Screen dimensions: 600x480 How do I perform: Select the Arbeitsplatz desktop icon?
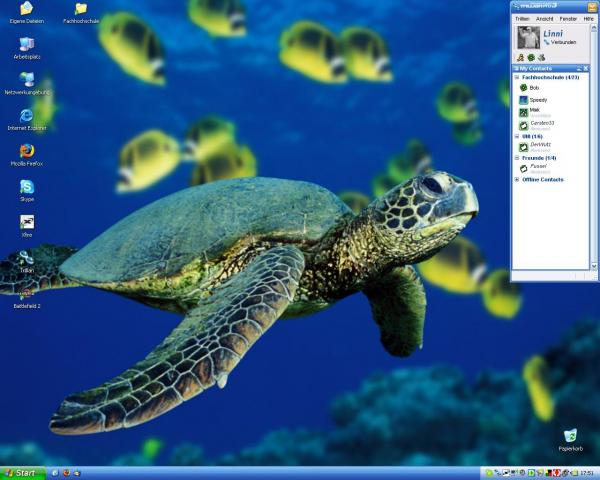[27, 48]
